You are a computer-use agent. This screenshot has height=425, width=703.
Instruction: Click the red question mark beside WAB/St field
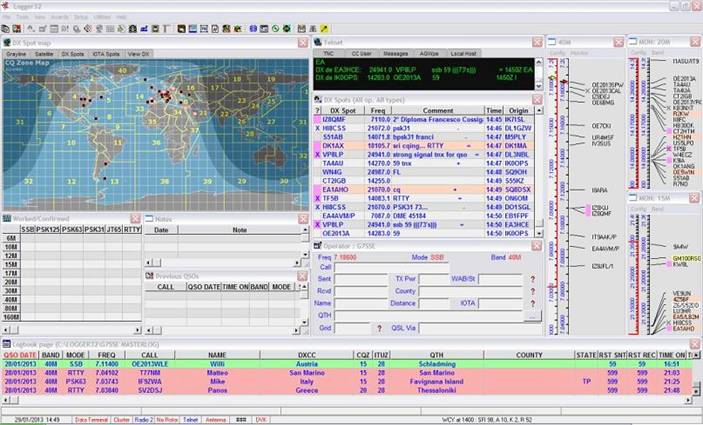[x=532, y=278]
